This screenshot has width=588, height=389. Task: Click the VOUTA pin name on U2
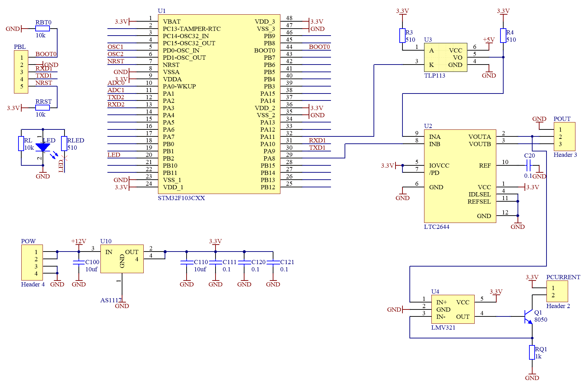click(480, 137)
